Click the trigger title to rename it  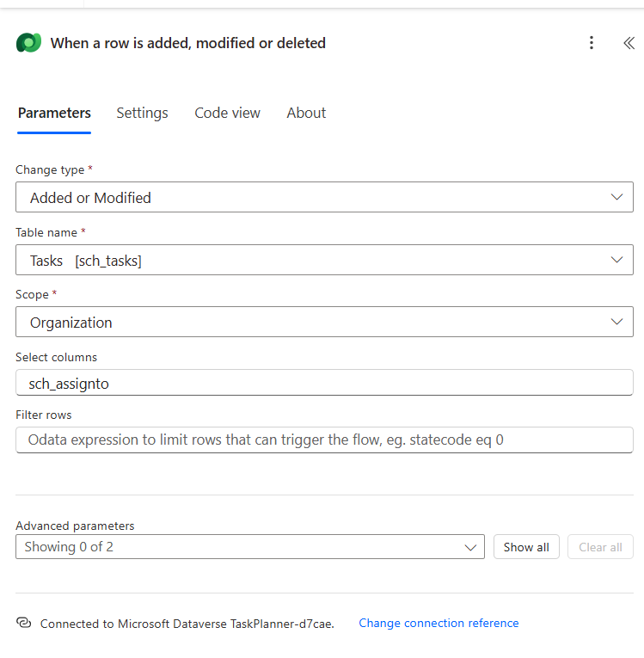[x=187, y=43]
